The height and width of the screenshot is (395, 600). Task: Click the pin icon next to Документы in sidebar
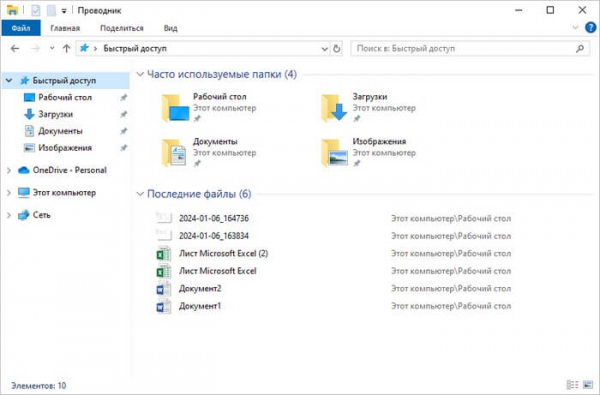pyautogui.click(x=124, y=131)
